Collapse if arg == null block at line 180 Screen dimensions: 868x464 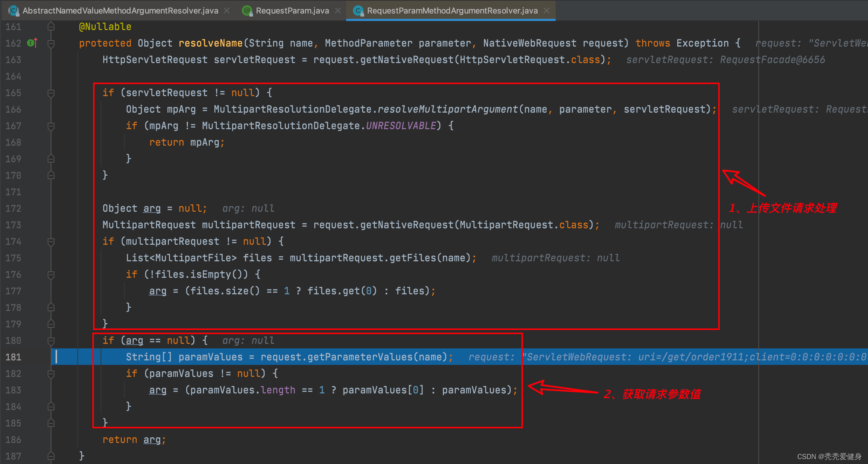click(51, 341)
